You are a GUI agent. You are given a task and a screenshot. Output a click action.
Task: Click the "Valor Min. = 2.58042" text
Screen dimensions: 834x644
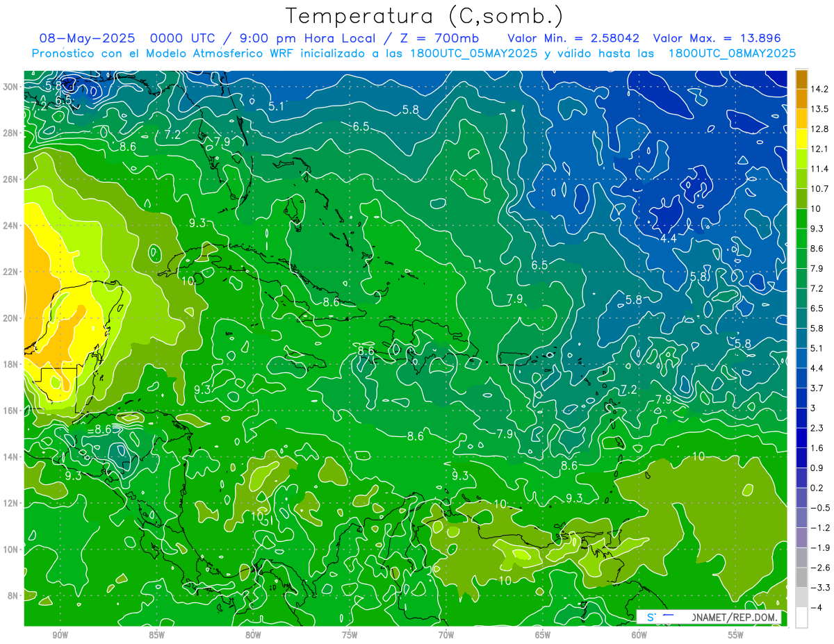click(573, 38)
